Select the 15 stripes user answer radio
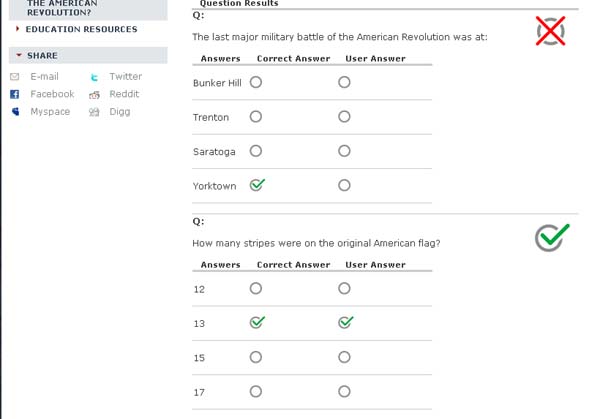This screenshot has height=419, width=600. click(344, 357)
